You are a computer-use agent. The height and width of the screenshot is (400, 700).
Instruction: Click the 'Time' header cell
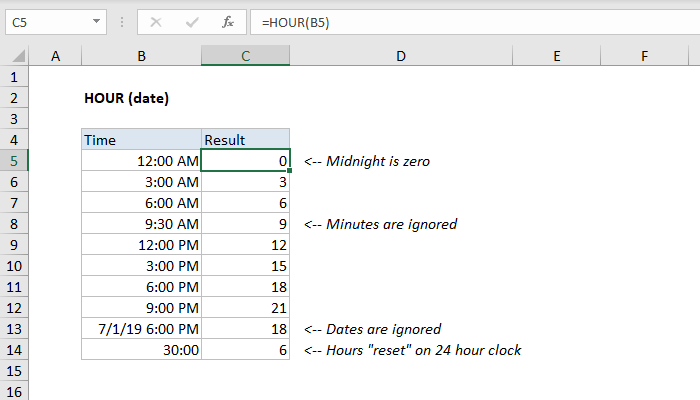(x=142, y=140)
